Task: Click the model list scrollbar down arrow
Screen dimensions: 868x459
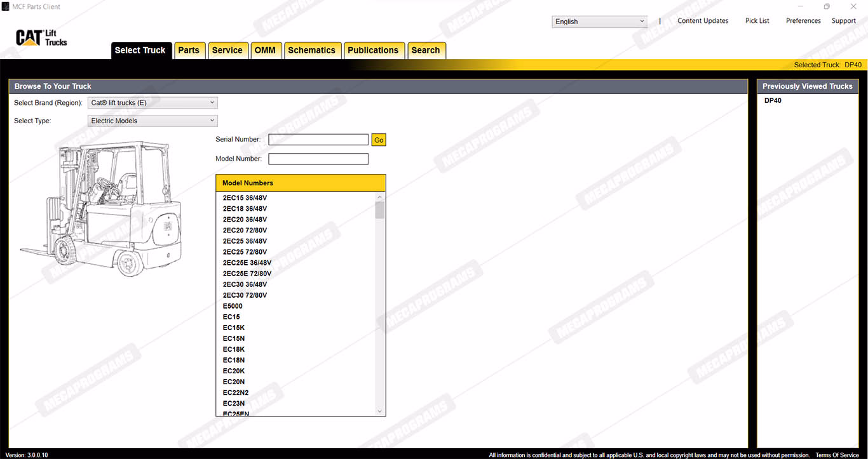Action: tap(380, 411)
